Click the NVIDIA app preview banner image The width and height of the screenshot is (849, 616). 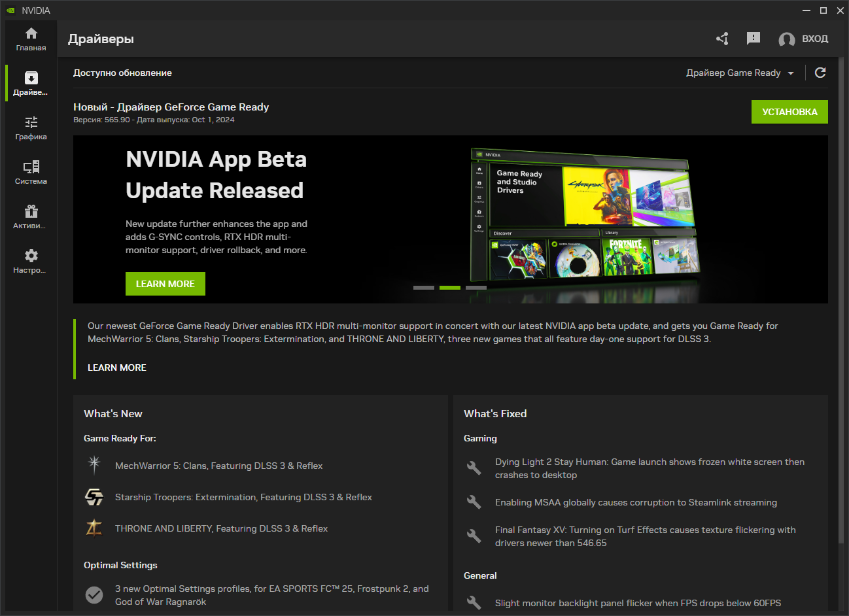click(584, 214)
